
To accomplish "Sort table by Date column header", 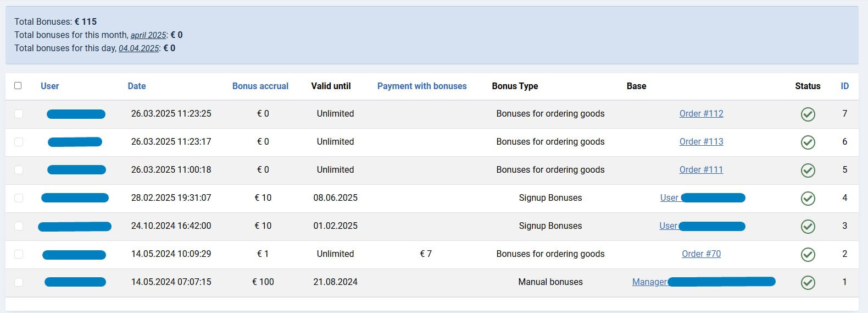I will coord(137,86).
